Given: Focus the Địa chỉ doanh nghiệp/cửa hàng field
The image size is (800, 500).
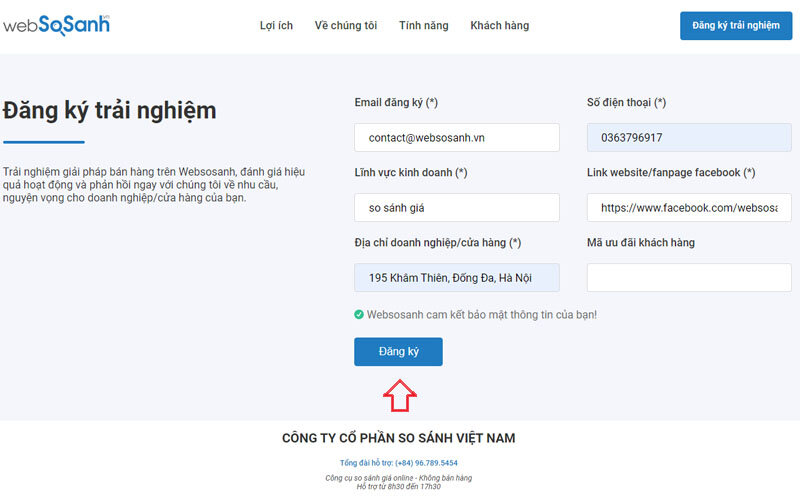Looking at the screenshot, I should pos(457,278).
